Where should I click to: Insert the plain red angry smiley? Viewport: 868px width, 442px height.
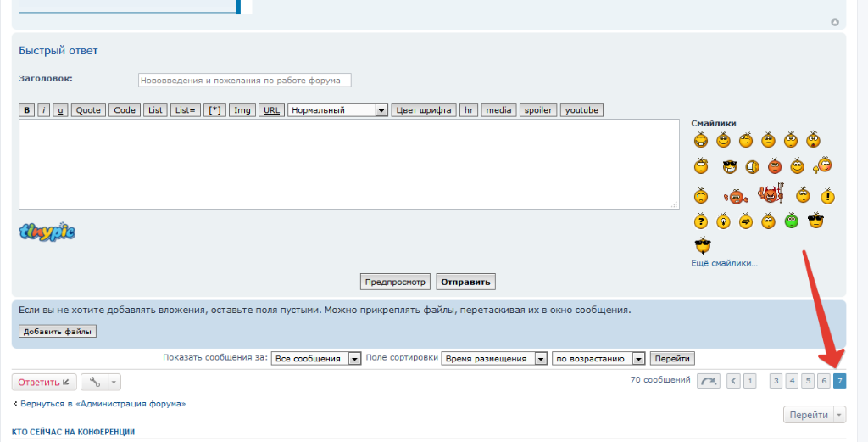coord(775,165)
